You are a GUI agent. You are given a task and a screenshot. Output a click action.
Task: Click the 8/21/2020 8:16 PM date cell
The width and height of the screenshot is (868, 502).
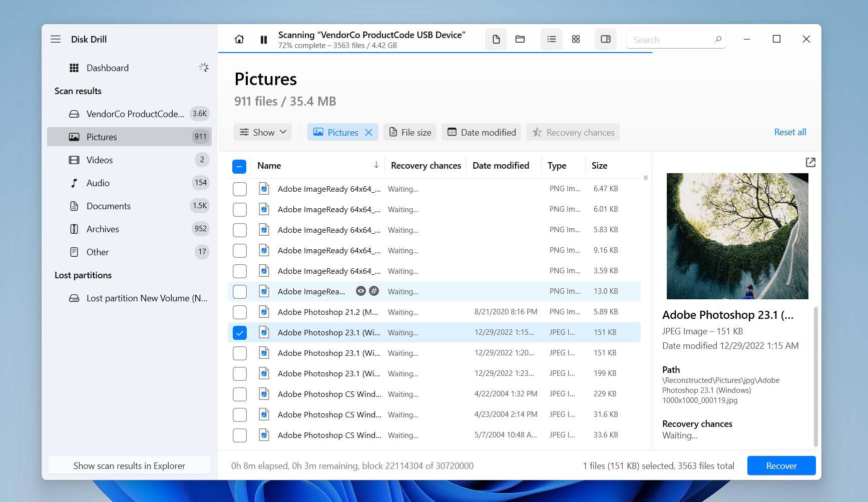[x=506, y=312]
